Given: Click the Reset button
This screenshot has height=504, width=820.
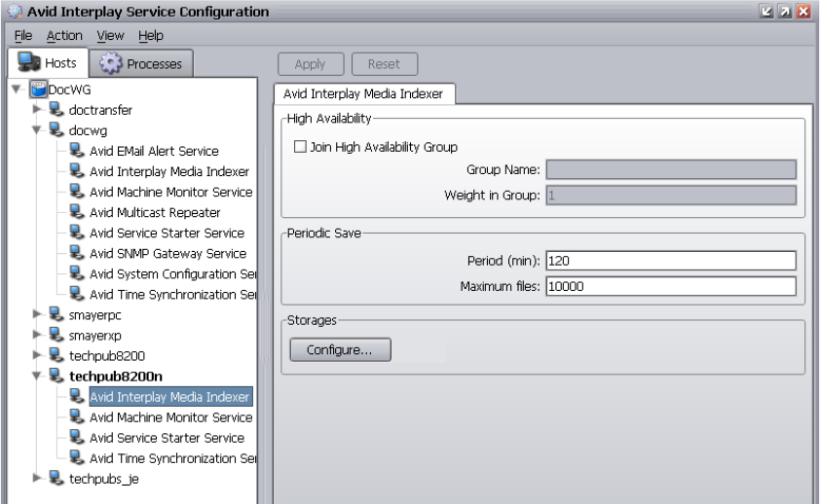Looking at the screenshot, I should (385, 63).
